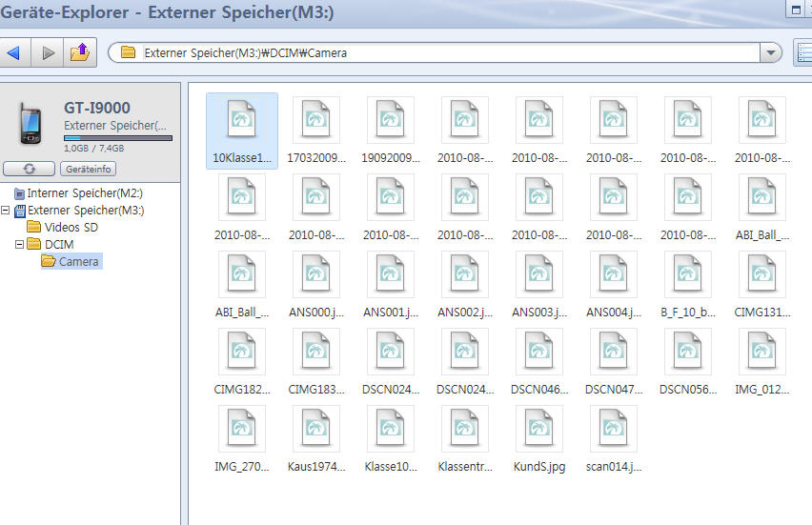
Task: Click the forward navigation arrow
Action: (48, 52)
